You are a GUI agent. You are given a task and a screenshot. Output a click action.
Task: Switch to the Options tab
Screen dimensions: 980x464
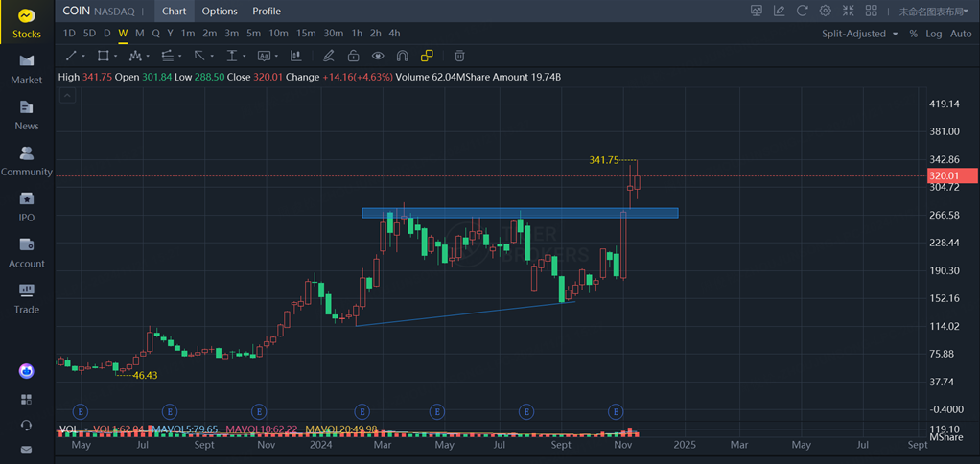[220, 12]
